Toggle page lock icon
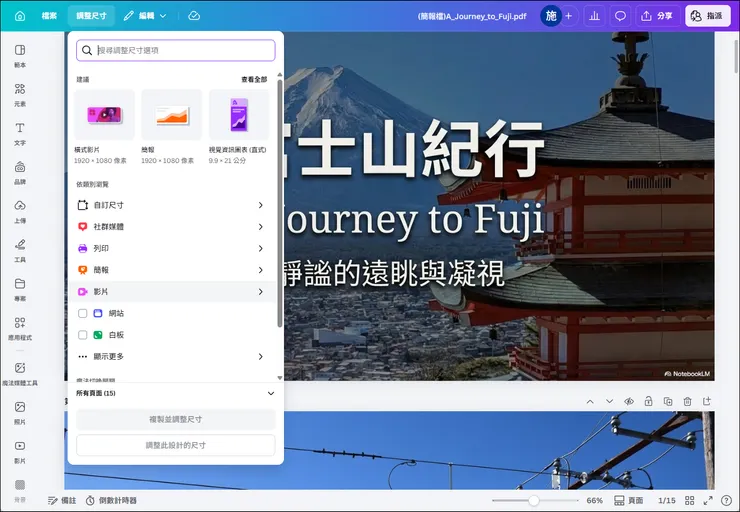740x512 pixels. point(648,402)
